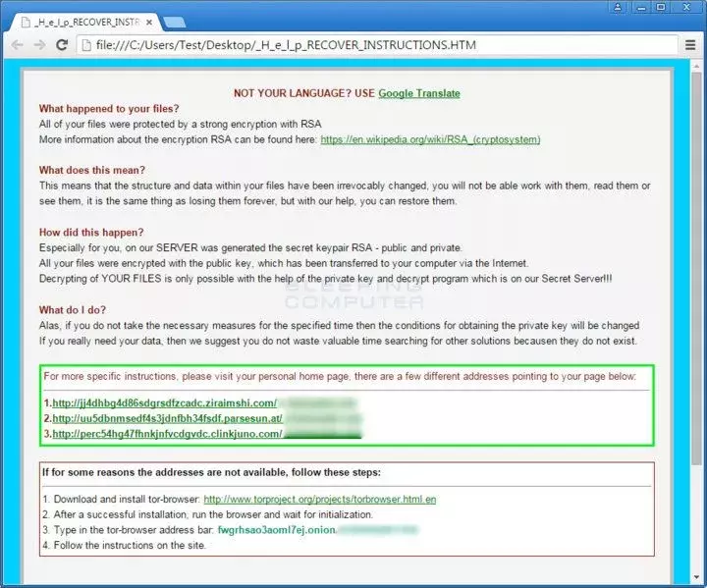The width and height of the screenshot is (707, 588).
Task: Close the browser window
Action: tap(686, 7)
